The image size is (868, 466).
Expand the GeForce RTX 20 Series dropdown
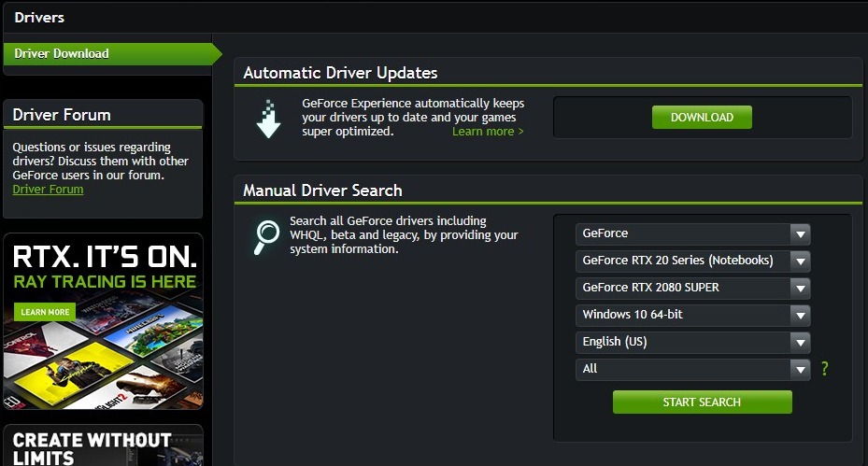692,261
